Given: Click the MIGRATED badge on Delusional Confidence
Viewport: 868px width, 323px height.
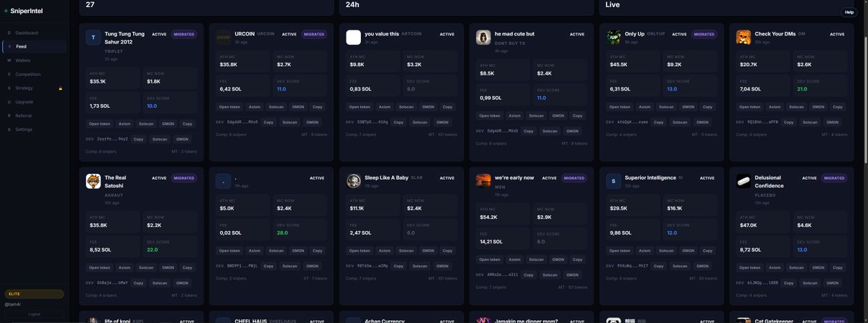Looking at the screenshot, I should coord(835,177).
